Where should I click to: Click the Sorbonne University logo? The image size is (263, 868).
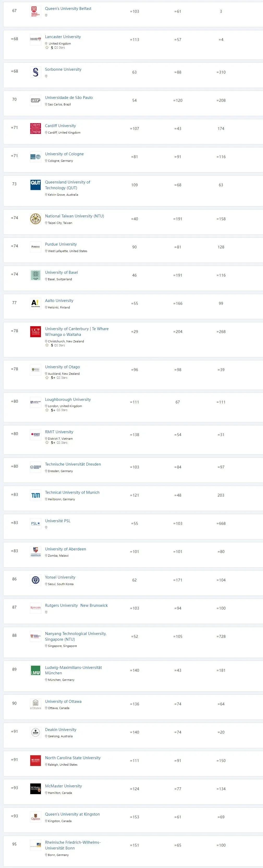click(35, 72)
